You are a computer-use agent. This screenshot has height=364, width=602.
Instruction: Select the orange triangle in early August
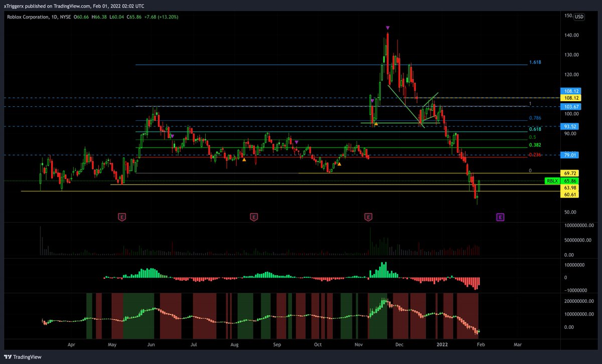point(244,159)
